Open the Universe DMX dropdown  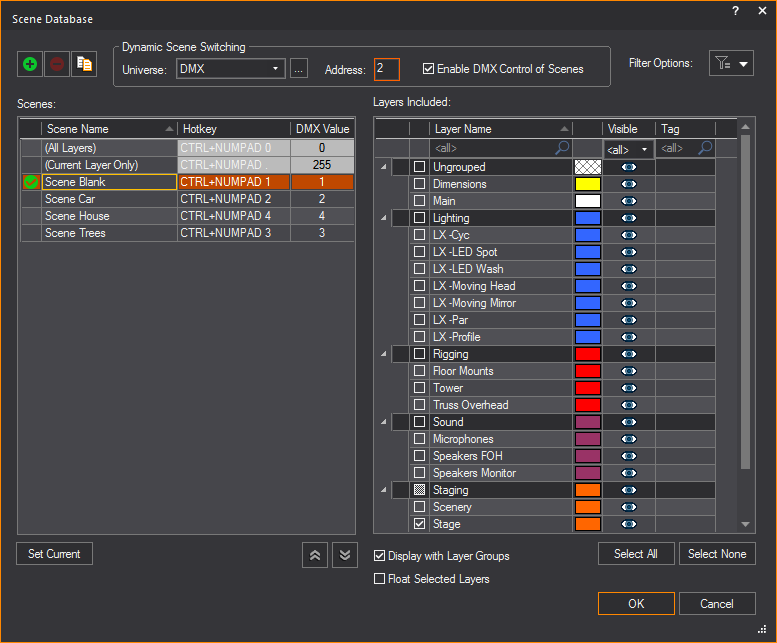[231, 69]
